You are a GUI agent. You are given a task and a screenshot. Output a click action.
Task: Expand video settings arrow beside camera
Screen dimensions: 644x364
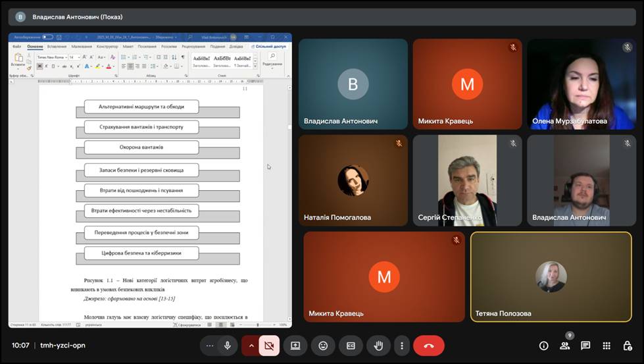(251, 346)
